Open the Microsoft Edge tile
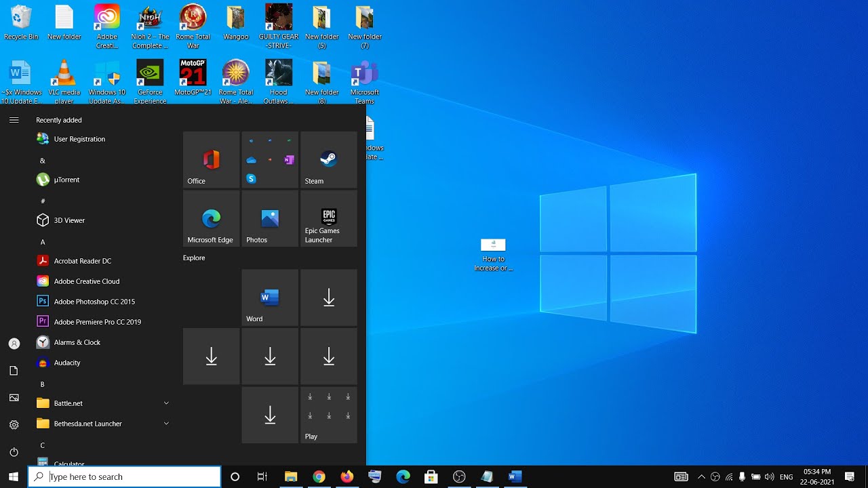 (211, 218)
